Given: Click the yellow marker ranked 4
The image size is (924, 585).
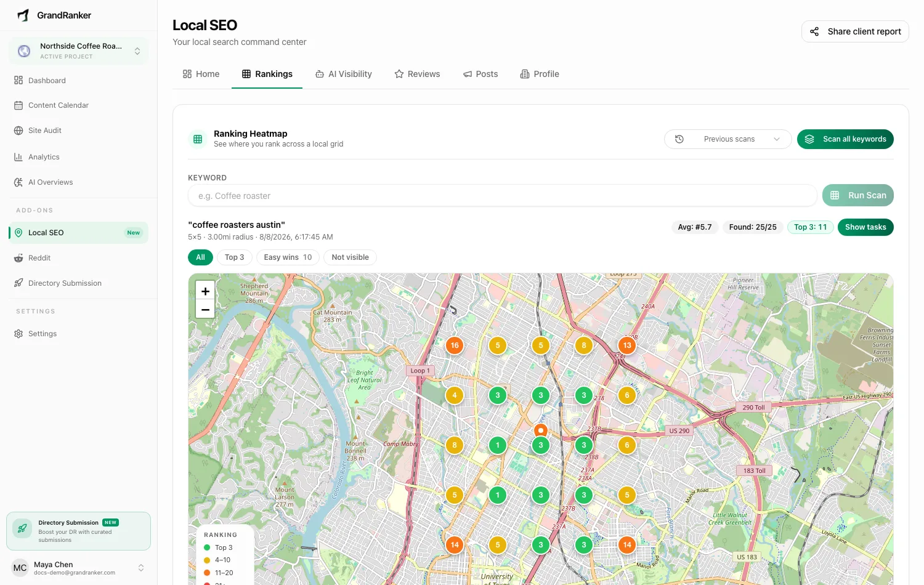Looking at the screenshot, I should pyautogui.click(x=455, y=395).
